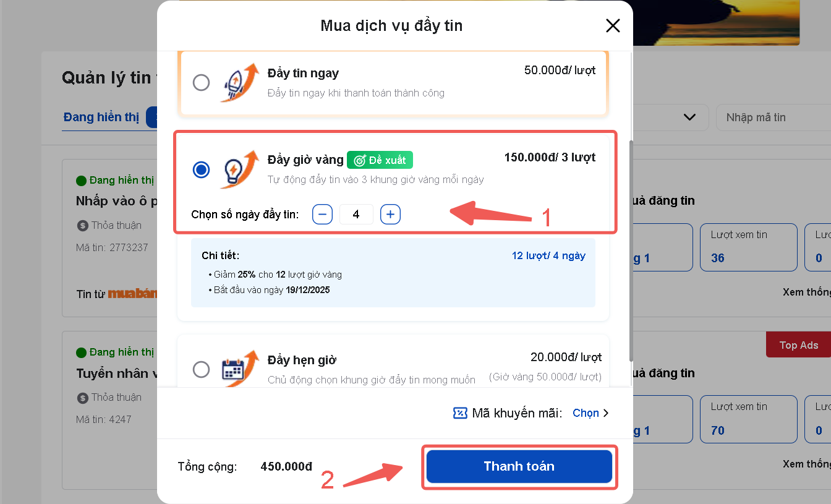Click the lightbulb icon for Đẩy giờ vàng
This screenshot has width=831, height=504.
pyautogui.click(x=238, y=169)
